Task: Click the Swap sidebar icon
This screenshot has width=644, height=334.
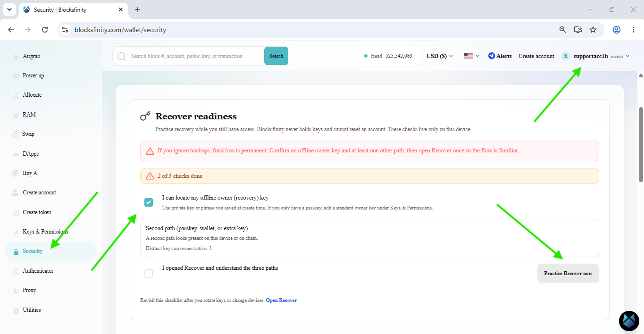Action: click(16, 134)
